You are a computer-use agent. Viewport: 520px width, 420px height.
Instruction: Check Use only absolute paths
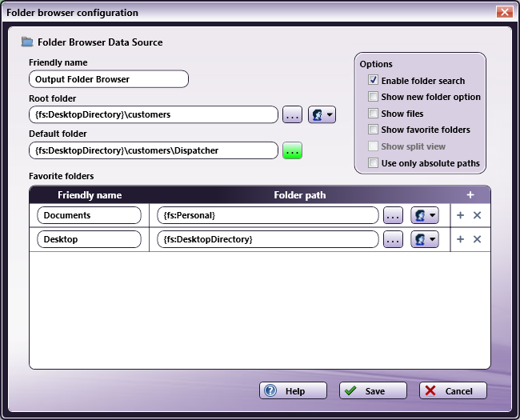[373, 163]
